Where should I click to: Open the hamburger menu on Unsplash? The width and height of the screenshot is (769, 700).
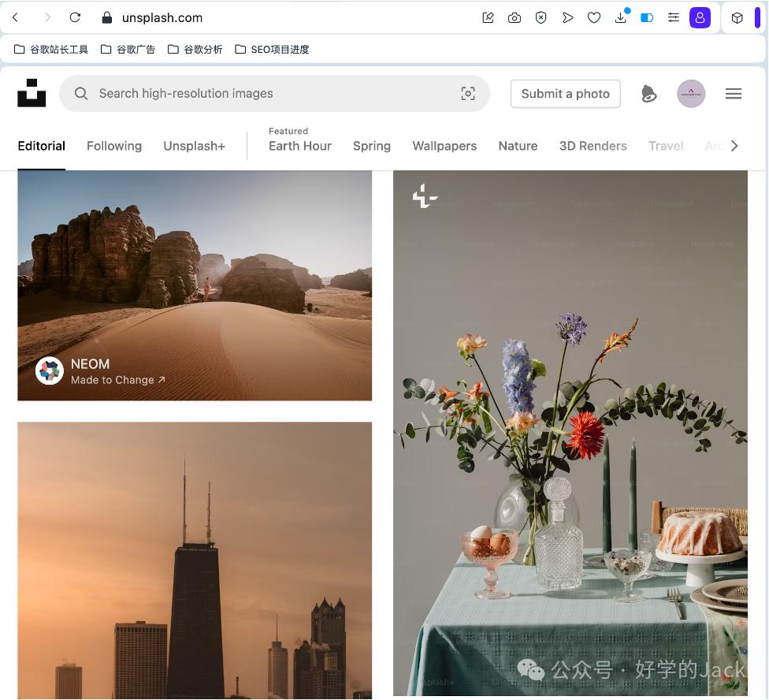click(x=734, y=94)
